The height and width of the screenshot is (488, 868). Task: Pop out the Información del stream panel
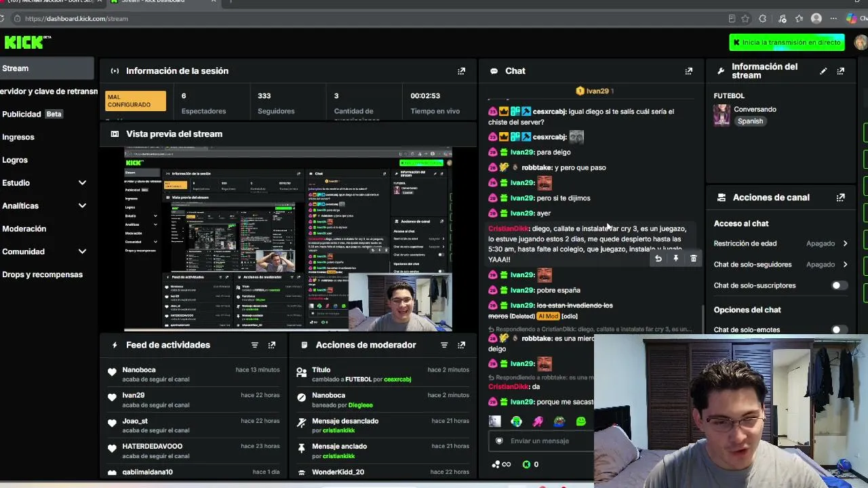[x=840, y=70]
